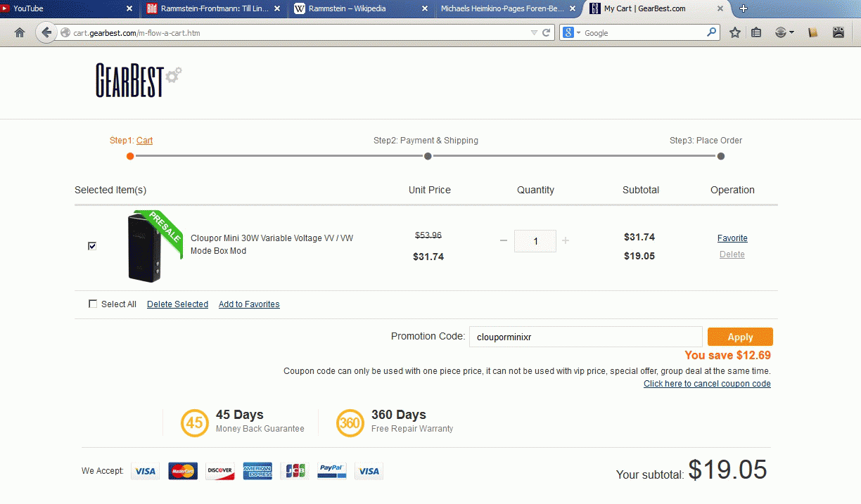Uncheck the Cloupor Mini item checkbox

(92, 246)
